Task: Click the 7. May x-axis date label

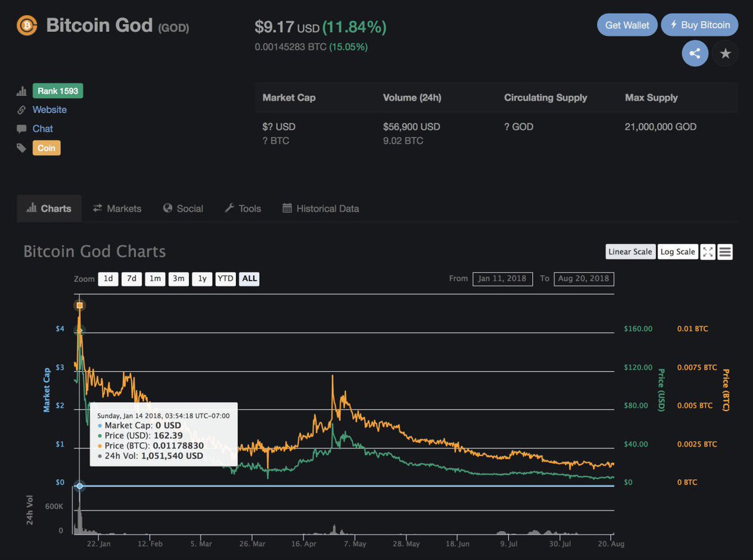Action: [355, 544]
